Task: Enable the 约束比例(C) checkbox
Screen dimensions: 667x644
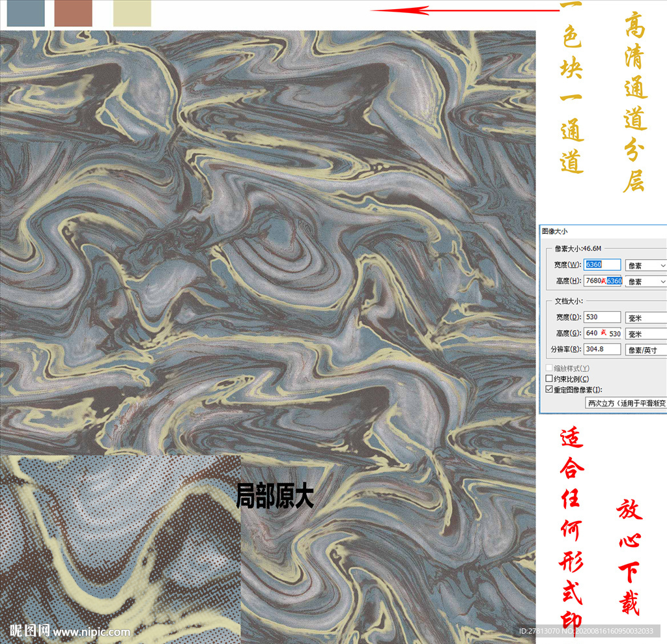Action: coord(549,378)
